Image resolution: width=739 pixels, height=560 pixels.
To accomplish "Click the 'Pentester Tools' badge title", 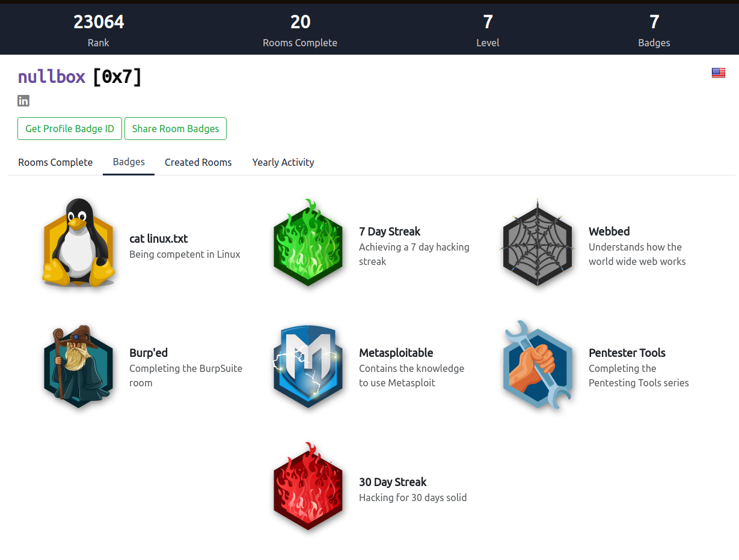I will [x=627, y=353].
